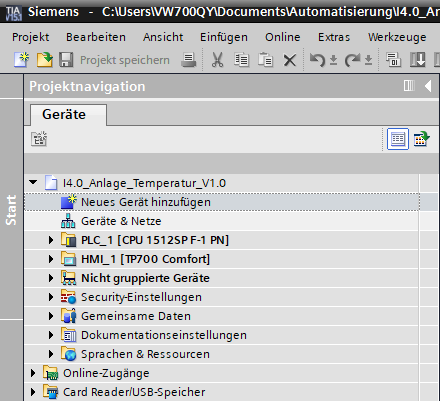The height and width of the screenshot is (401, 440).
Task: Expand the PLC_1 CPU 1512SP F-1 PN node
Action: 51,240
